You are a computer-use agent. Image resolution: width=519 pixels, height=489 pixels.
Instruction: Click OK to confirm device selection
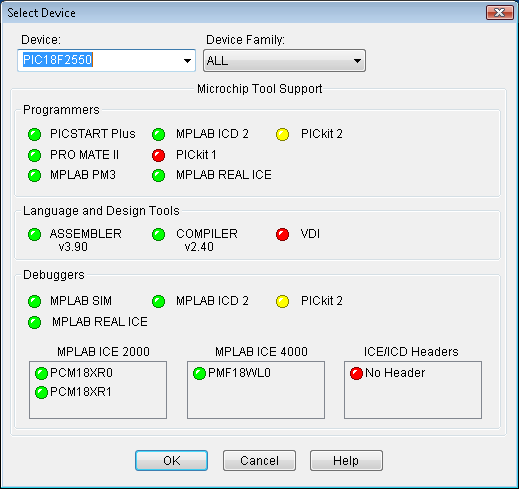click(x=171, y=461)
